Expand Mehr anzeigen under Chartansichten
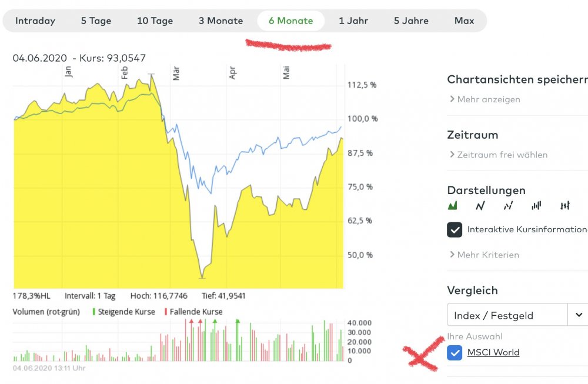 point(485,99)
